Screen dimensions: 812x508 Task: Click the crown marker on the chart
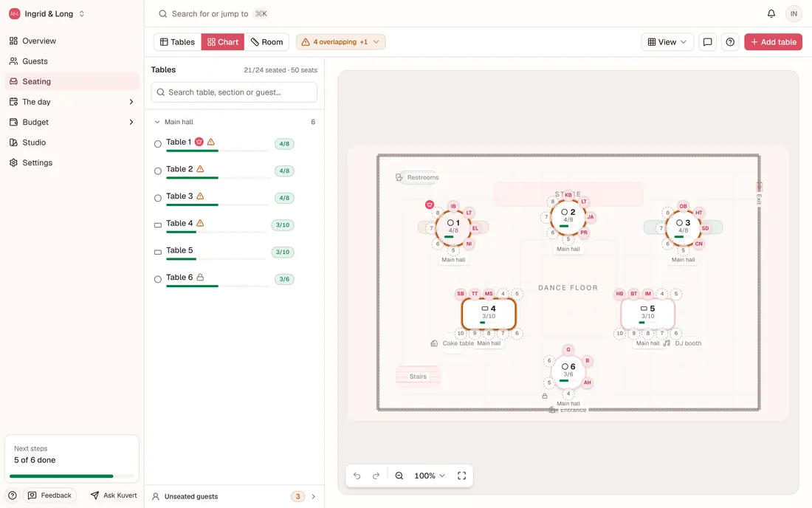point(430,205)
